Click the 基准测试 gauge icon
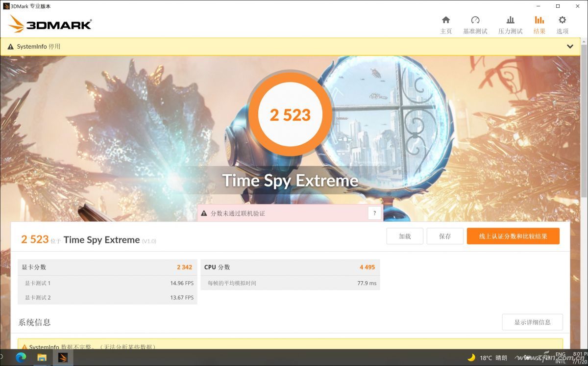The height and width of the screenshot is (366, 588). 475,21
